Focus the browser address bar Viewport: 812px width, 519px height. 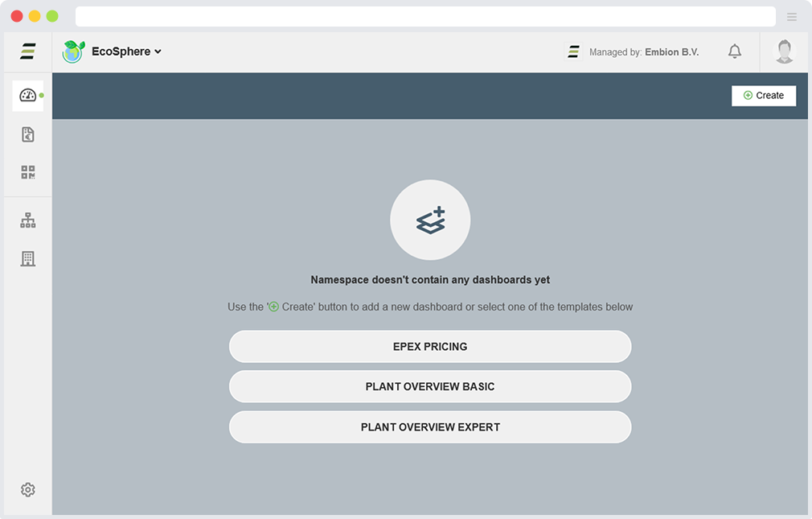tap(425, 17)
